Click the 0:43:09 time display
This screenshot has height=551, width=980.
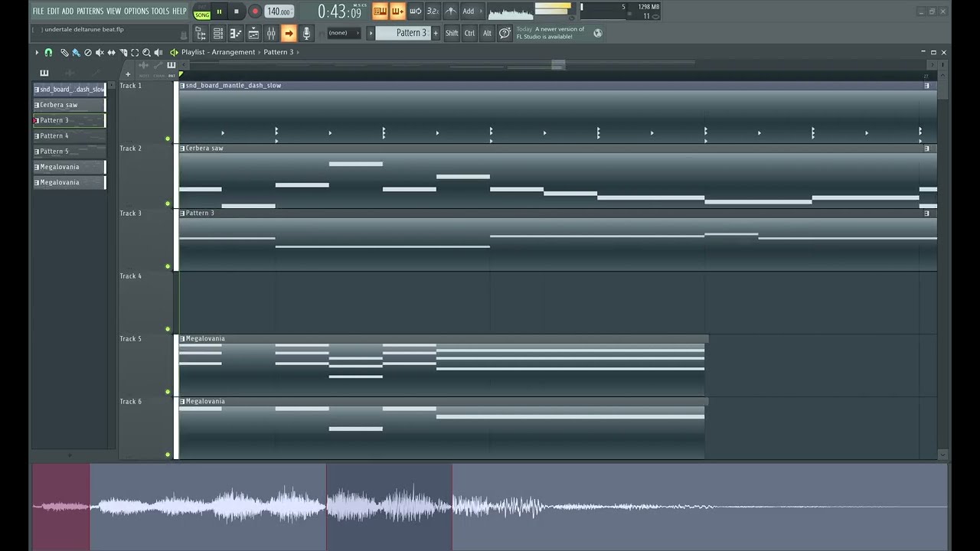339,11
